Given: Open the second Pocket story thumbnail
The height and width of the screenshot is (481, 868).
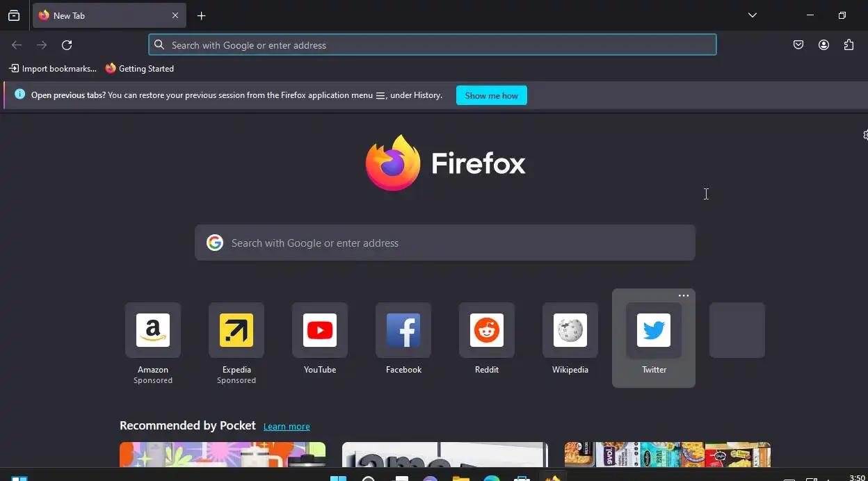Looking at the screenshot, I should coord(445,455).
